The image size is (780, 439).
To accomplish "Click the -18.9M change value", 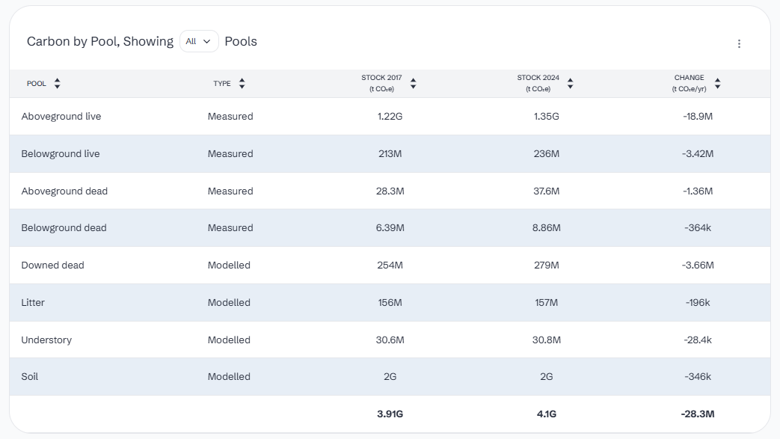I will point(697,116).
